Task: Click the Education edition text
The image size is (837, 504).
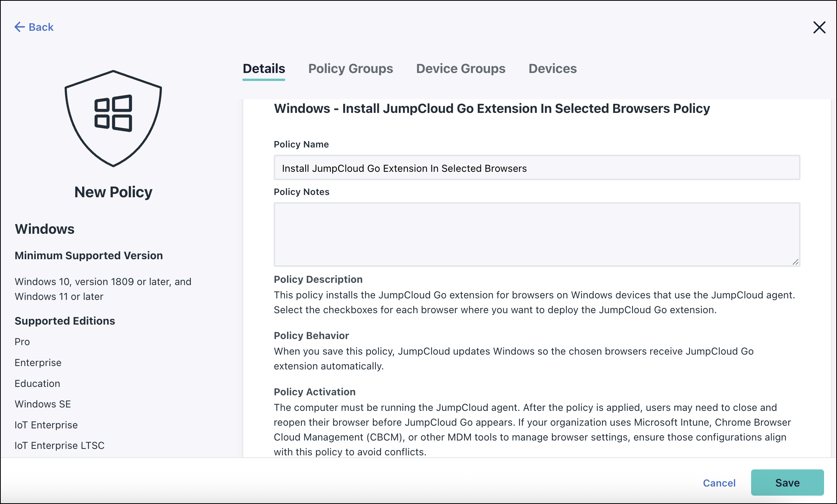Action: pyautogui.click(x=37, y=384)
